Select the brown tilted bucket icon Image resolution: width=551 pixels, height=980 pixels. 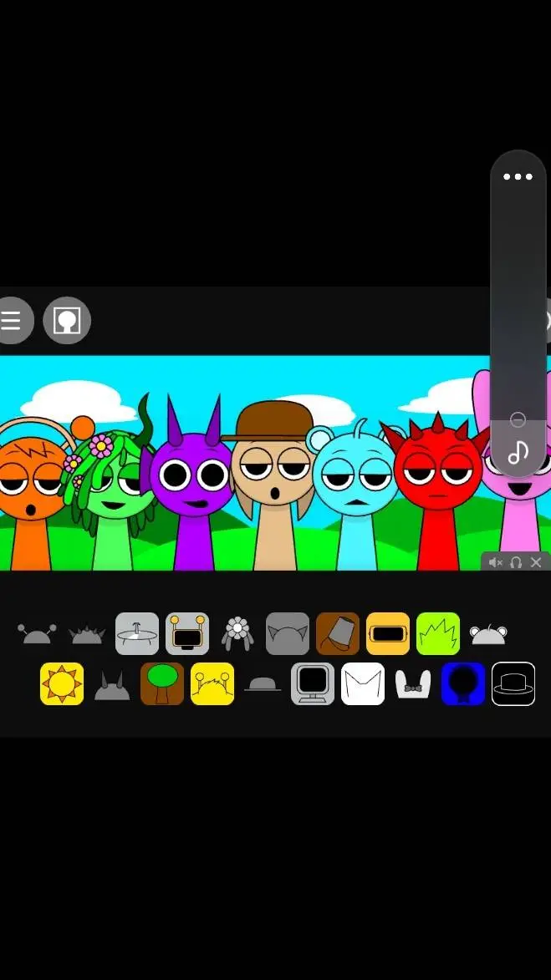click(338, 633)
